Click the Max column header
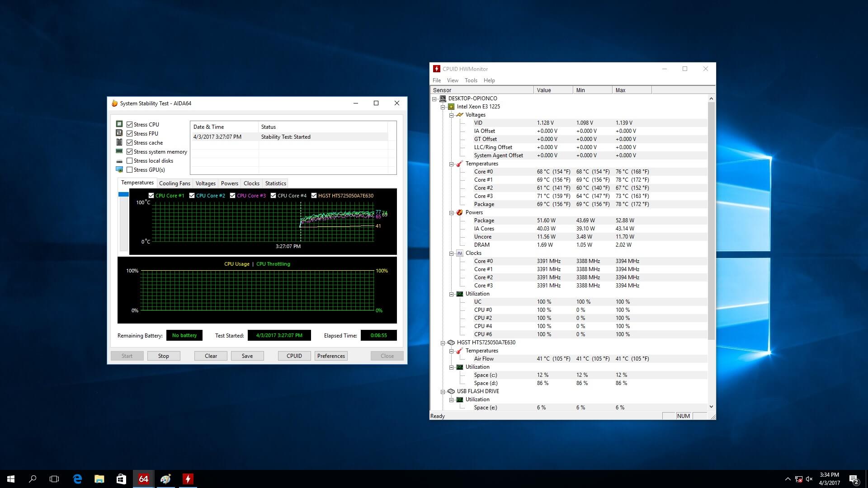The height and width of the screenshot is (488, 868). click(632, 90)
